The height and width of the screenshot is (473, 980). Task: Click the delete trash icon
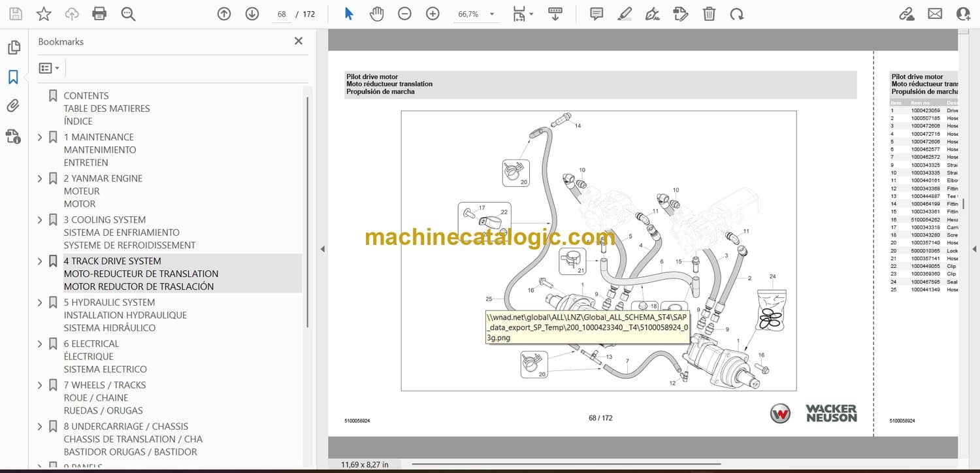click(x=709, y=14)
